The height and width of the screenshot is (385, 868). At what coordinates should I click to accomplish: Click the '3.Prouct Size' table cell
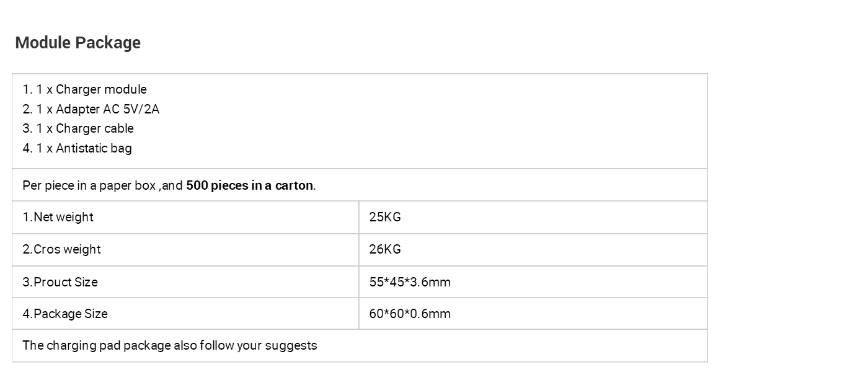point(60,282)
